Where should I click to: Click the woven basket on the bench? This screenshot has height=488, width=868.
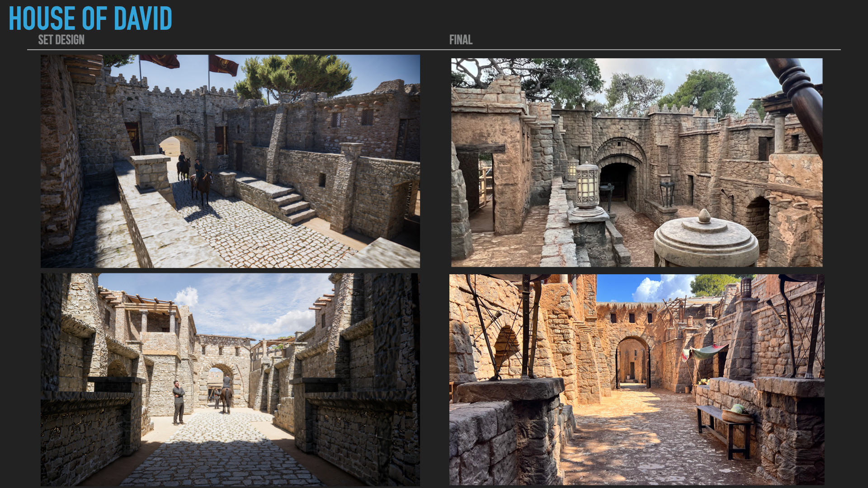coord(737,415)
